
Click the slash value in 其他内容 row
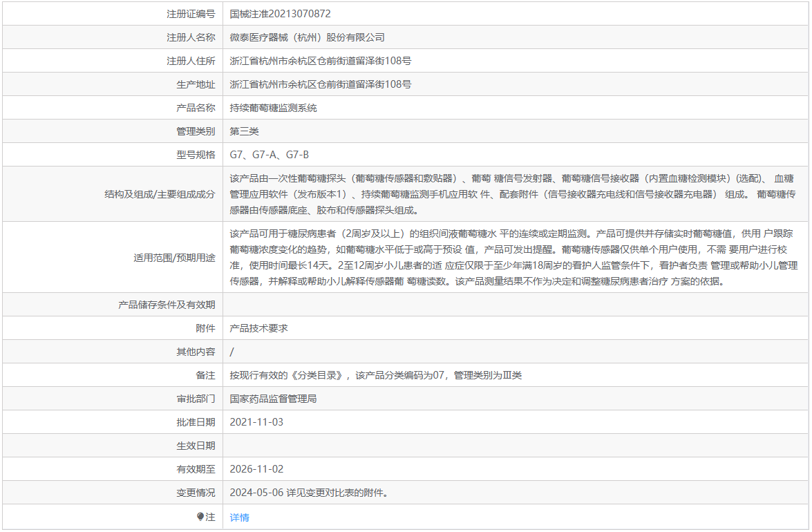[x=232, y=352]
